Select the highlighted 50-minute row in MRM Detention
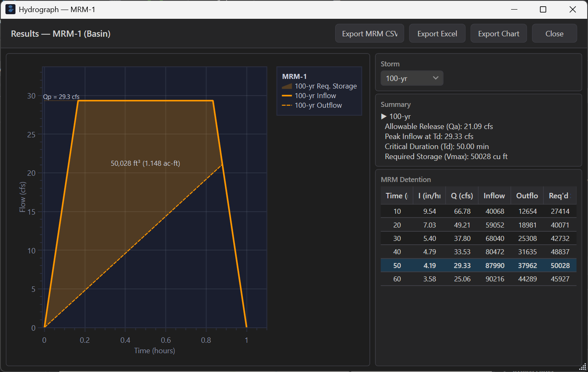 tap(479, 265)
